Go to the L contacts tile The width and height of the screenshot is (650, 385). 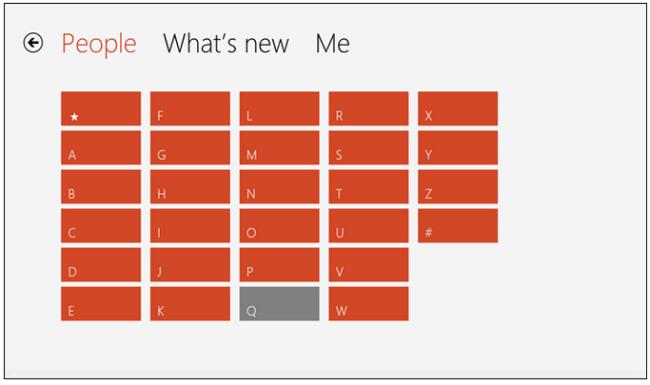click(x=279, y=109)
